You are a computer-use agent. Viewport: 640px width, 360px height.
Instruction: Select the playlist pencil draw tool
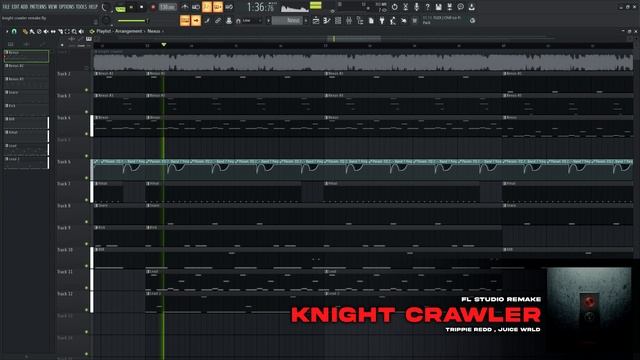point(25,31)
